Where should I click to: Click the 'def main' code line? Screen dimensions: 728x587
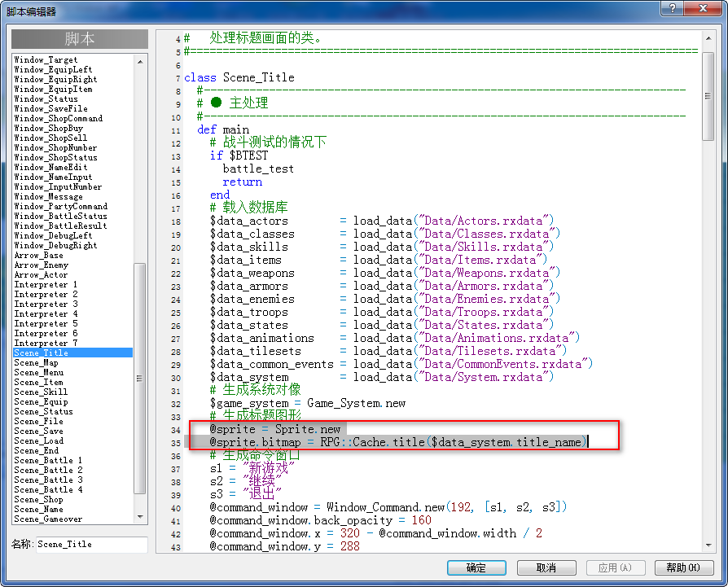click(223, 129)
